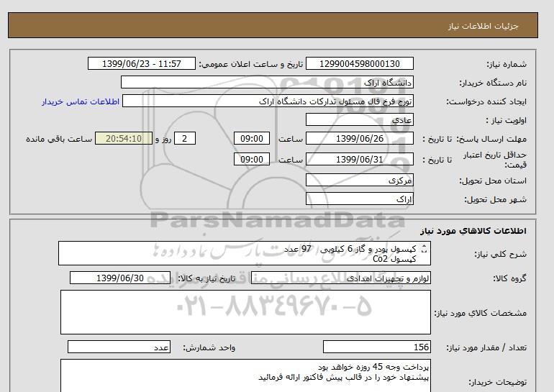Click the label استان محل تحویل

(493, 181)
